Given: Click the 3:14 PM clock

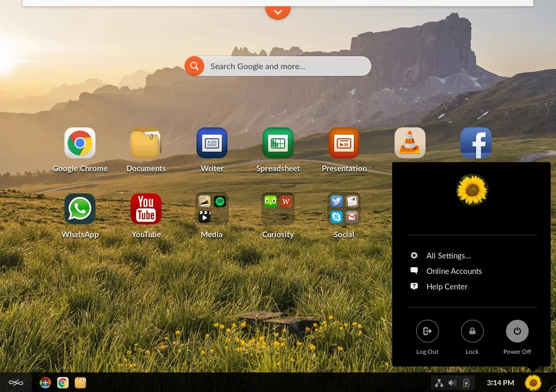Looking at the screenshot, I should (x=500, y=383).
